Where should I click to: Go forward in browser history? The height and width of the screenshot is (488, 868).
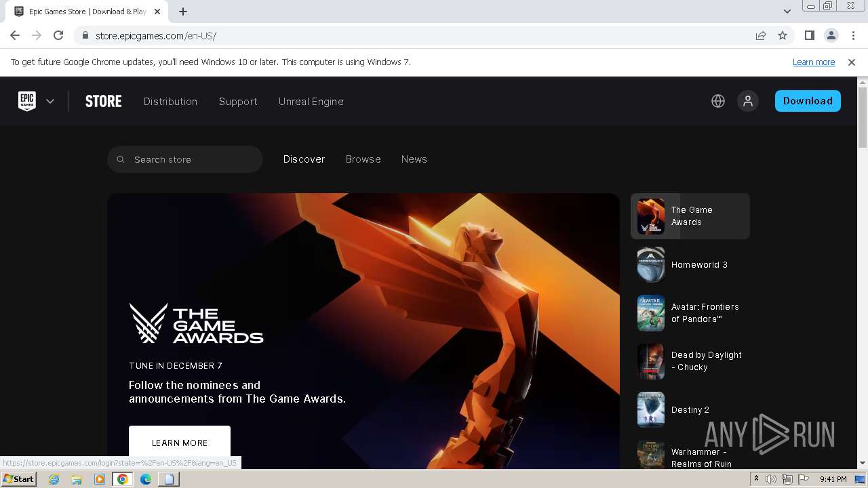tap(37, 35)
